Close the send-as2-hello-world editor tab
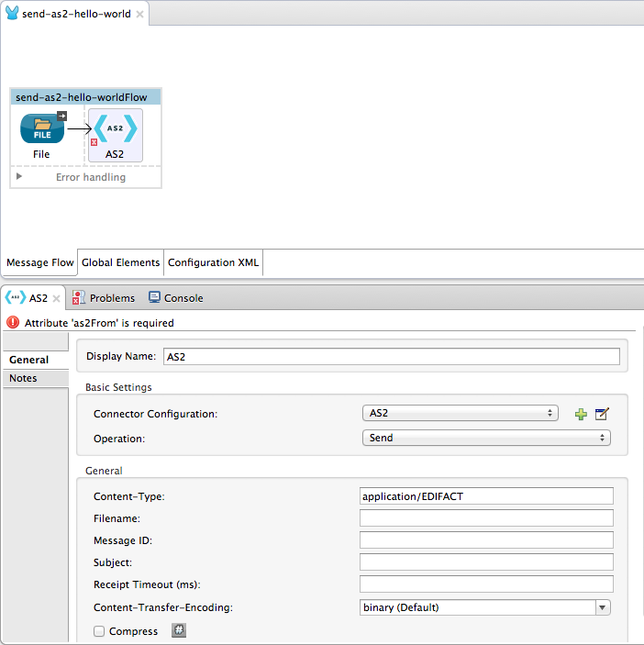Screen dimensions: 644x645 pos(139,15)
